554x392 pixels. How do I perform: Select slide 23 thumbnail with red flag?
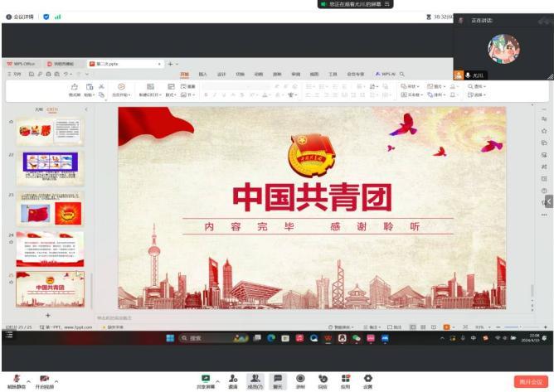point(50,209)
